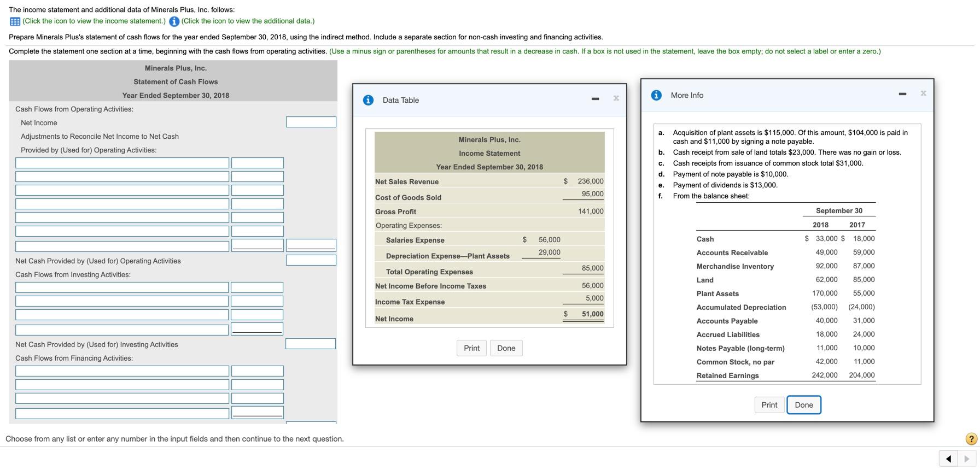This screenshot has height=470, width=980.
Task: Click the Retained Earnings balance sheet row
Action: click(x=785, y=375)
